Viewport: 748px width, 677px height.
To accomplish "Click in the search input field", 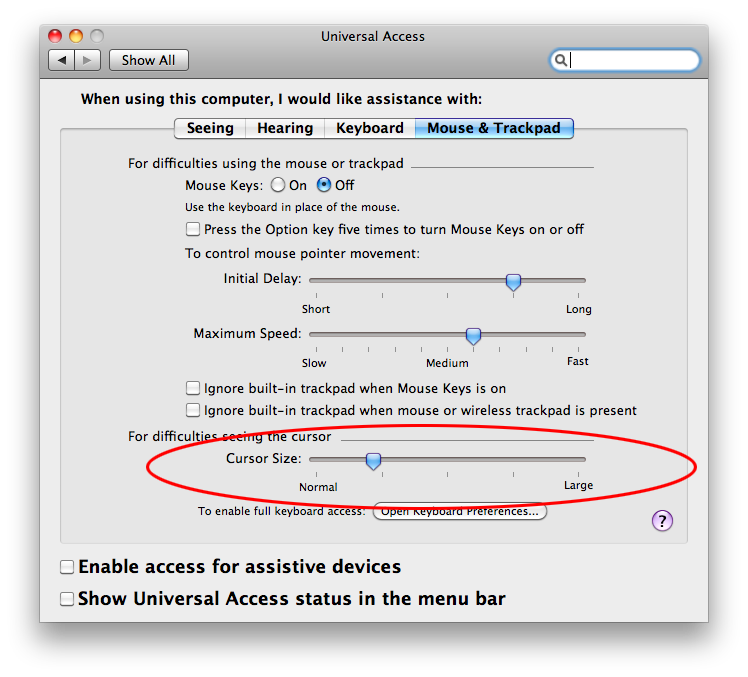I will pyautogui.click(x=632, y=60).
